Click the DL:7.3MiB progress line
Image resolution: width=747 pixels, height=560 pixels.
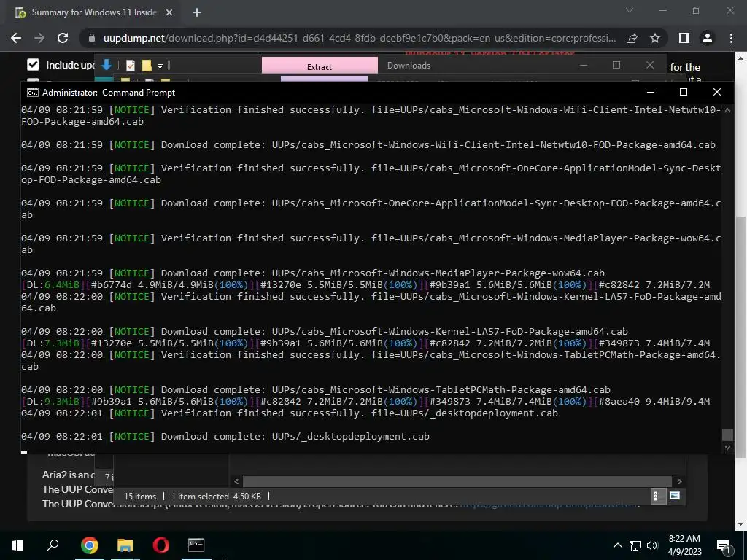(x=366, y=343)
